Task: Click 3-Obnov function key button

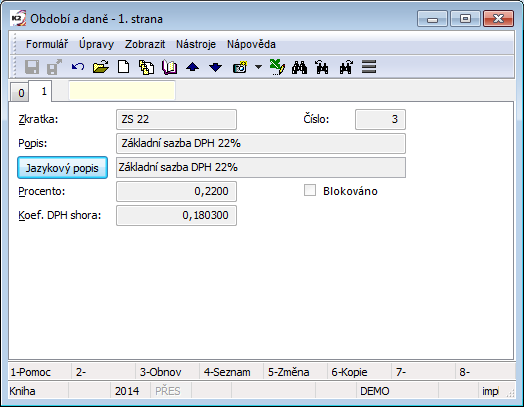Action: (167, 372)
